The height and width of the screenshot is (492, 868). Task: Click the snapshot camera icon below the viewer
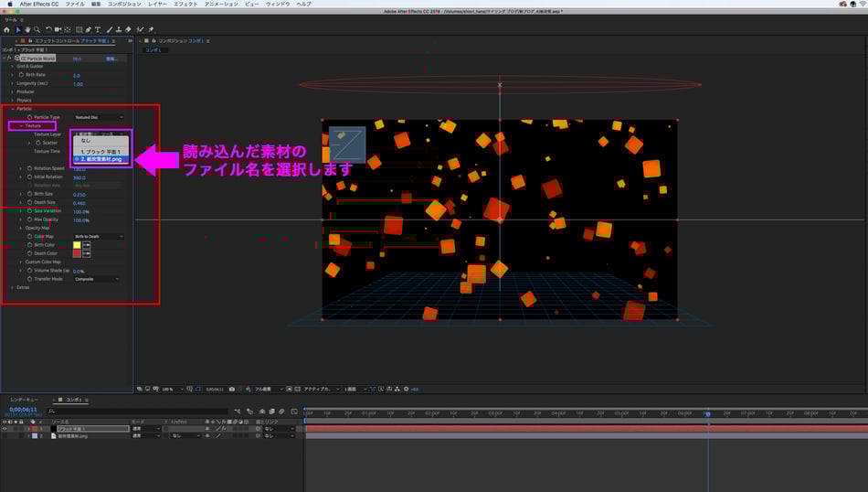click(x=232, y=389)
